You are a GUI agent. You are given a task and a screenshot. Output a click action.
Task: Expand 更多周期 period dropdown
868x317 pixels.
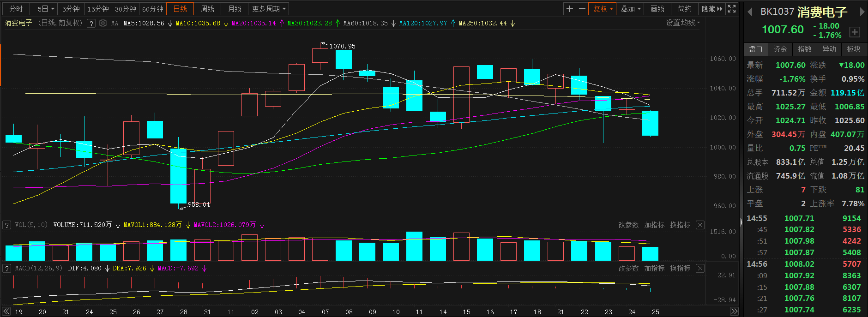pos(269,9)
